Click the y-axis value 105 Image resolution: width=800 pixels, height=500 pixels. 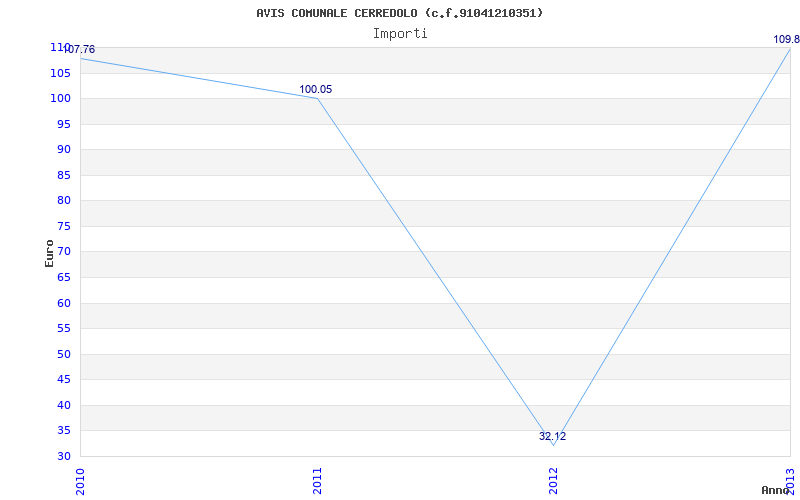pos(60,73)
